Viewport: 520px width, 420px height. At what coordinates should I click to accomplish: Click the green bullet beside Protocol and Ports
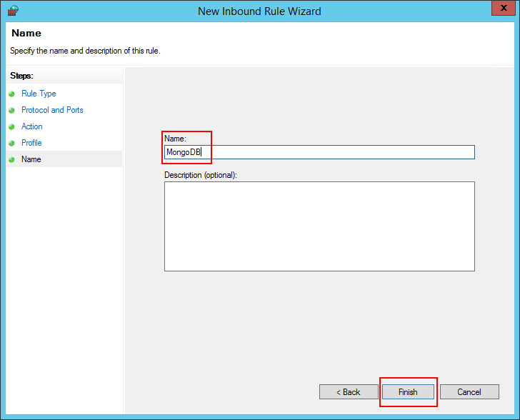11,110
